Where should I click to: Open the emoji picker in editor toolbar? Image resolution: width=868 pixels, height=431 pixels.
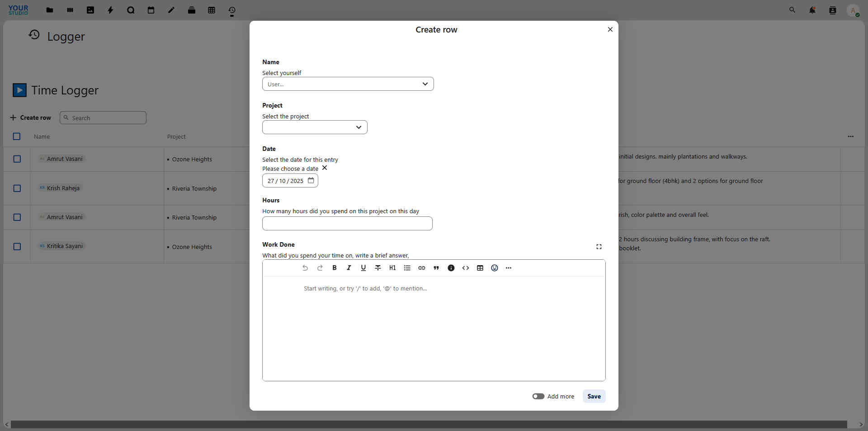pyautogui.click(x=495, y=268)
